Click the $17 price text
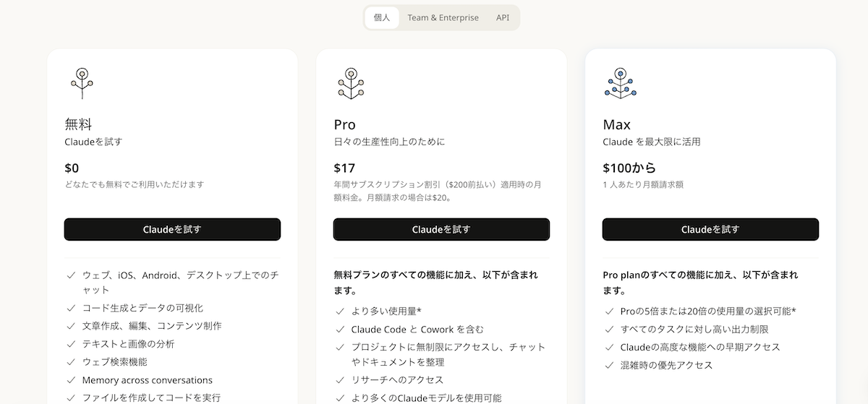This screenshot has height=404, width=868. click(x=344, y=168)
